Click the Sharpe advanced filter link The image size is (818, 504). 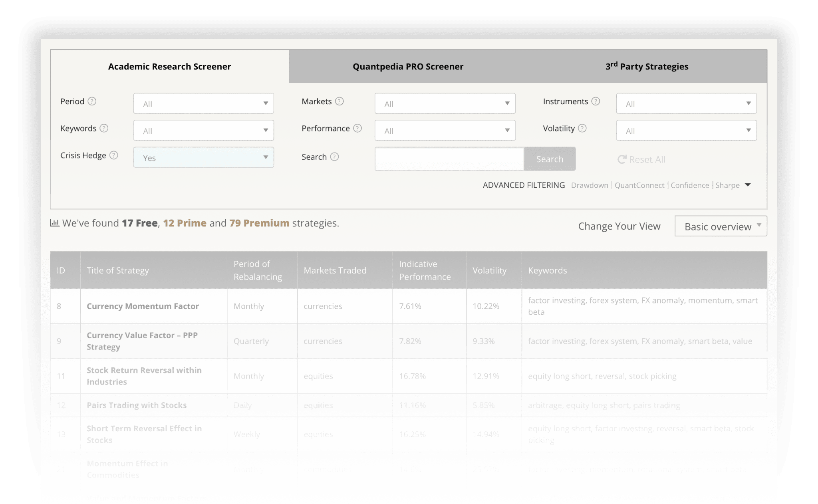point(727,185)
